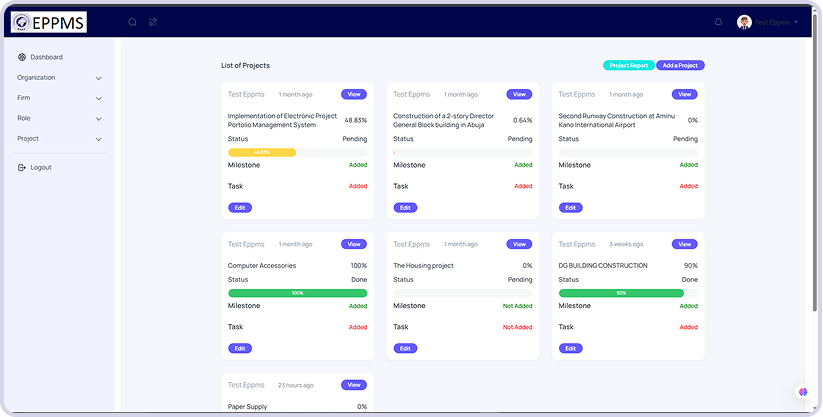Click the user profile avatar
The height and width of the screenshot is (417, 823).
click(744, 22)
